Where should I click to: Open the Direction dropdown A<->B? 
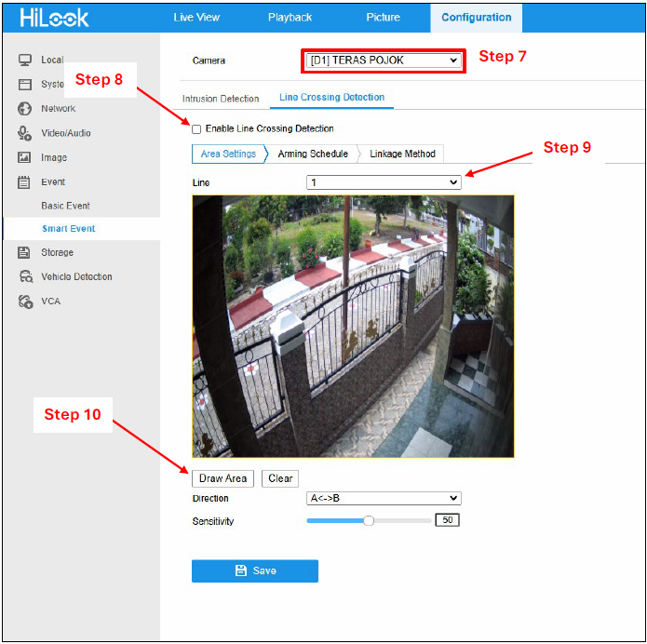384,498
